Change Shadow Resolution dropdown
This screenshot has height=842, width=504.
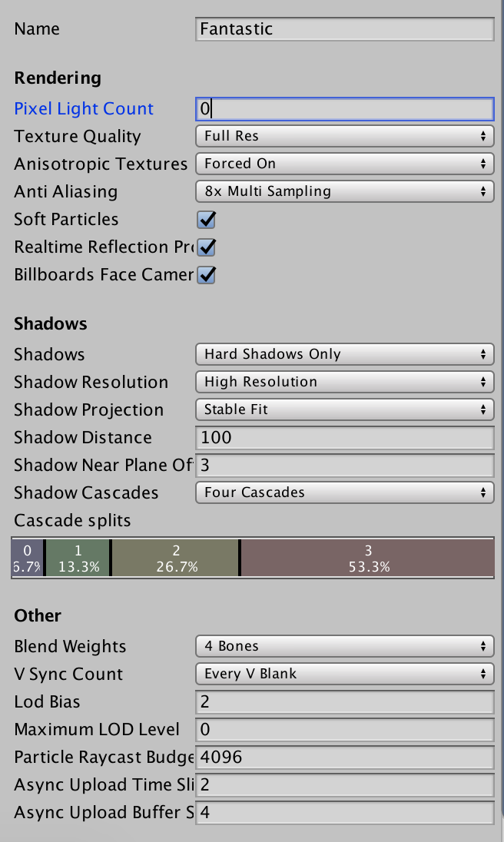(343, 383)
